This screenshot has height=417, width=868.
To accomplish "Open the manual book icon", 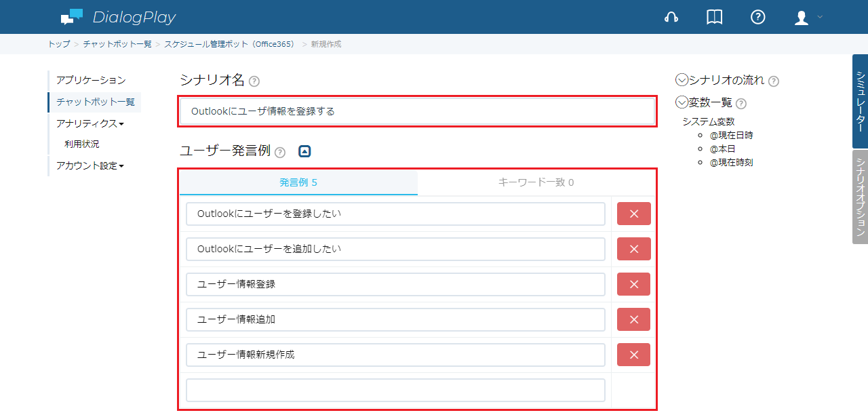I will [714, 17].
